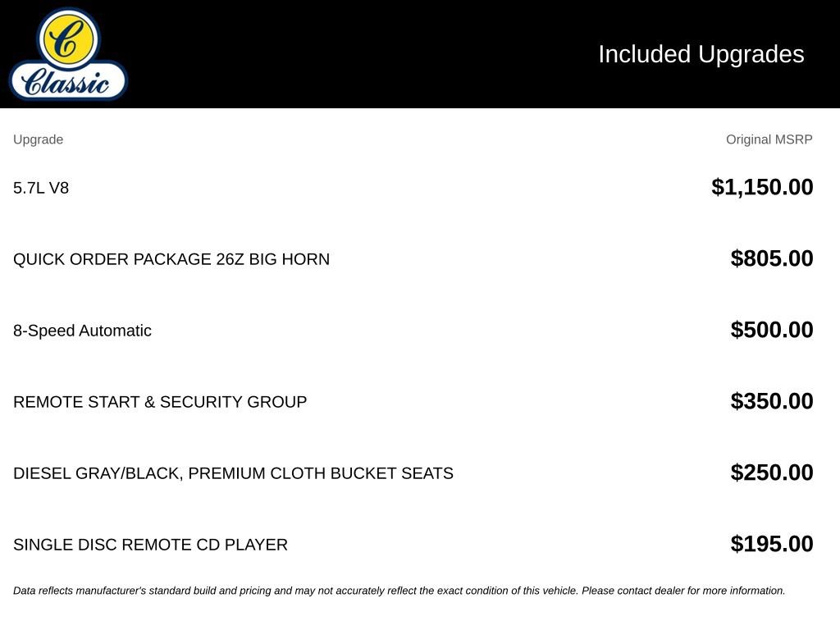Click the Classic script wordmark

[x=66, y=82]
